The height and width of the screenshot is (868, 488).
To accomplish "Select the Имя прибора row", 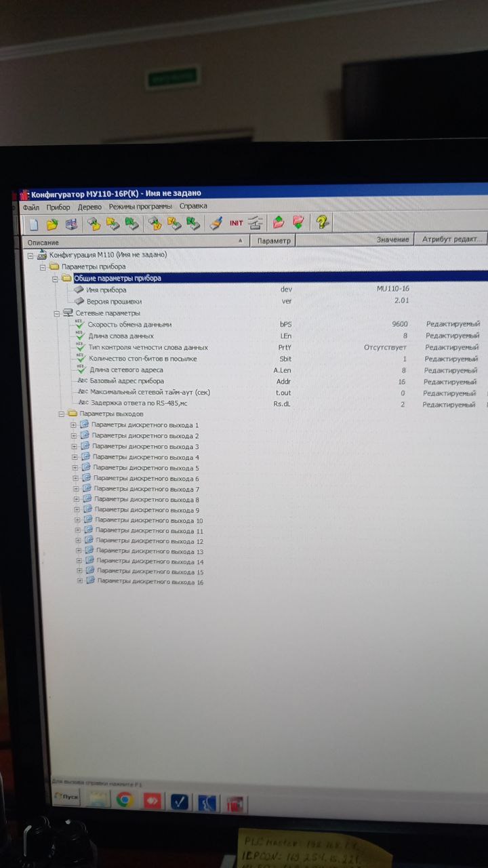I will tap(106, 290).
